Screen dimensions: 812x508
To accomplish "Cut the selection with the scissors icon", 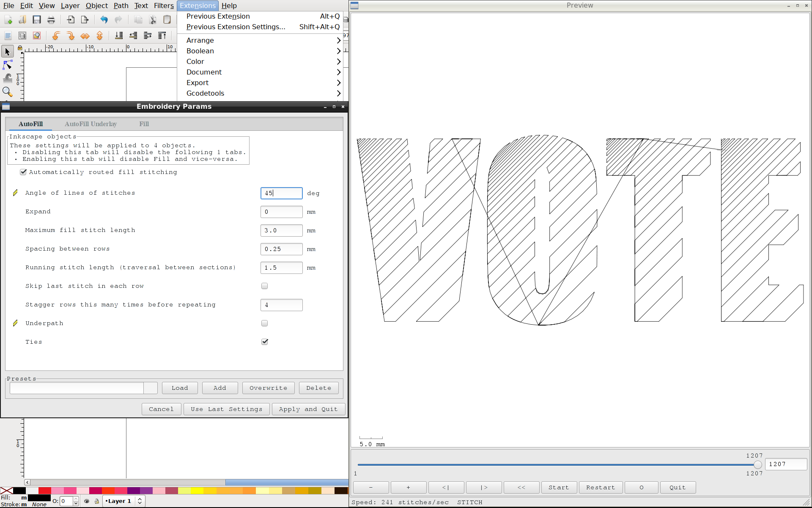I will click(153, 19).
